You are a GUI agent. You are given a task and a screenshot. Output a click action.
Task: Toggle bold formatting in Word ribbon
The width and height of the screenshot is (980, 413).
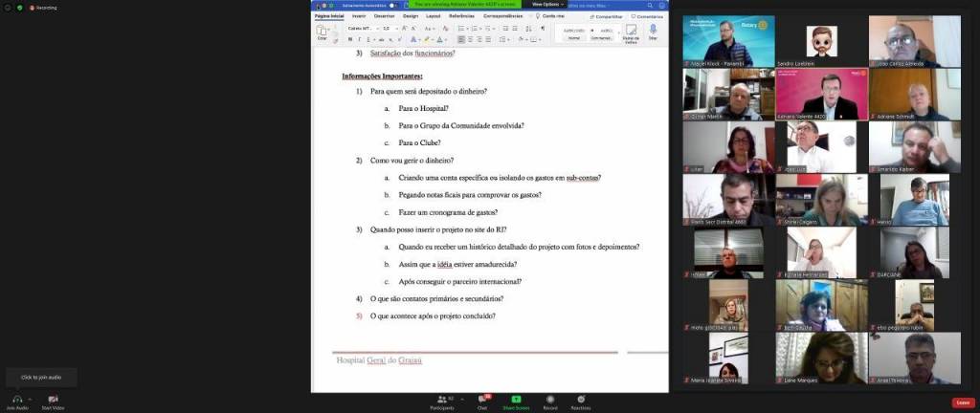click(349, 39)
